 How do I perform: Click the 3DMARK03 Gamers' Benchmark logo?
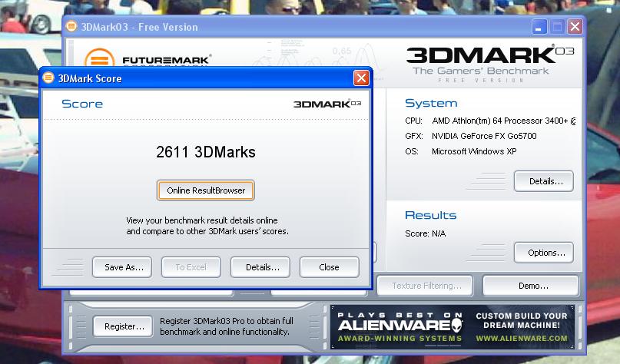[490, 63]
